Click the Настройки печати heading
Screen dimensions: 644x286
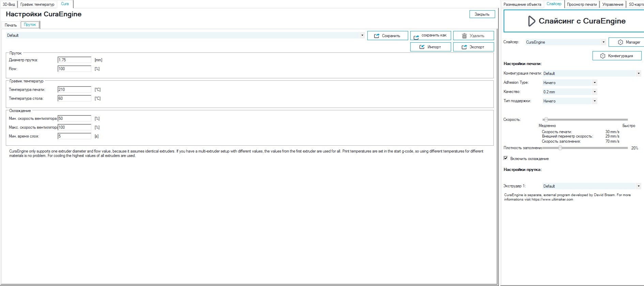point(523,64)
